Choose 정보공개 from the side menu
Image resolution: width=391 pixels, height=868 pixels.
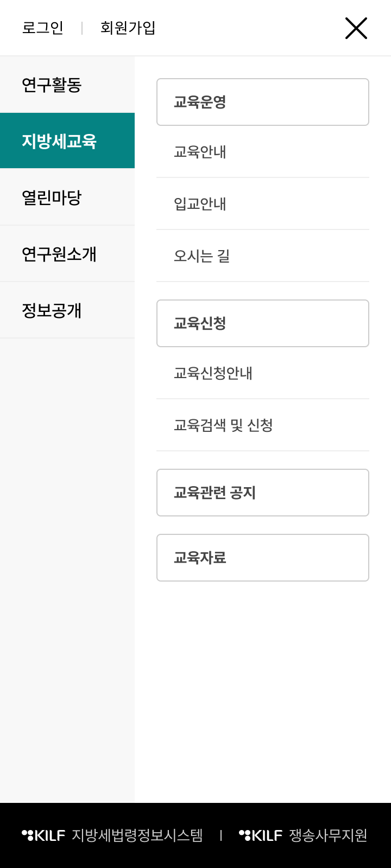(52, 310)
